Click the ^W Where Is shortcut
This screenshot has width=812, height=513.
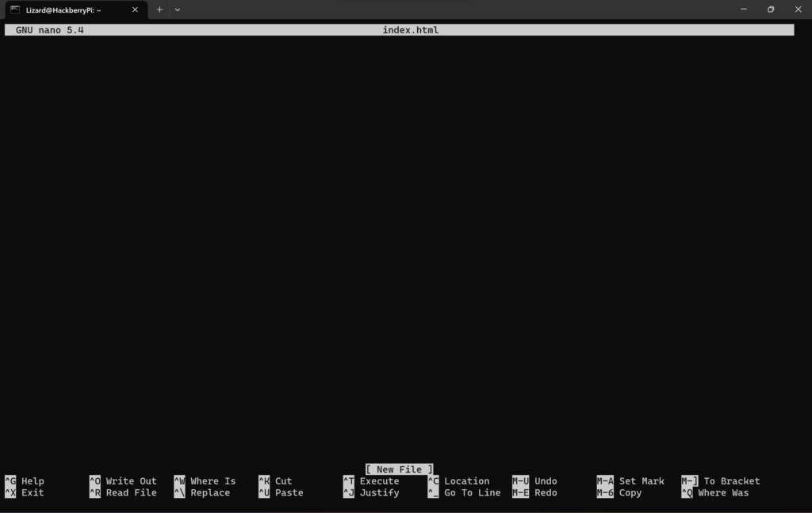[205, 481]
